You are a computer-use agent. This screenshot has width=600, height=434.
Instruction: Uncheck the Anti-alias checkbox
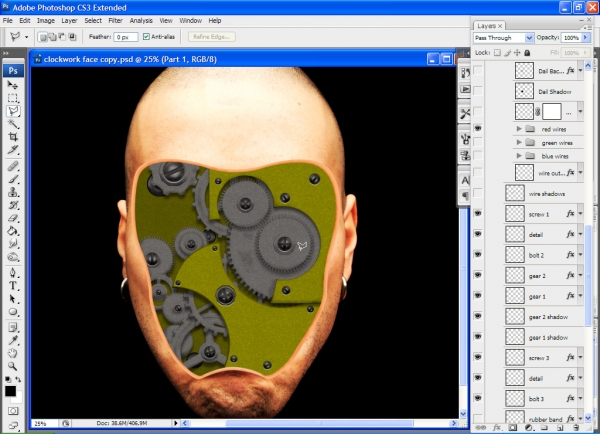point(146,37)
